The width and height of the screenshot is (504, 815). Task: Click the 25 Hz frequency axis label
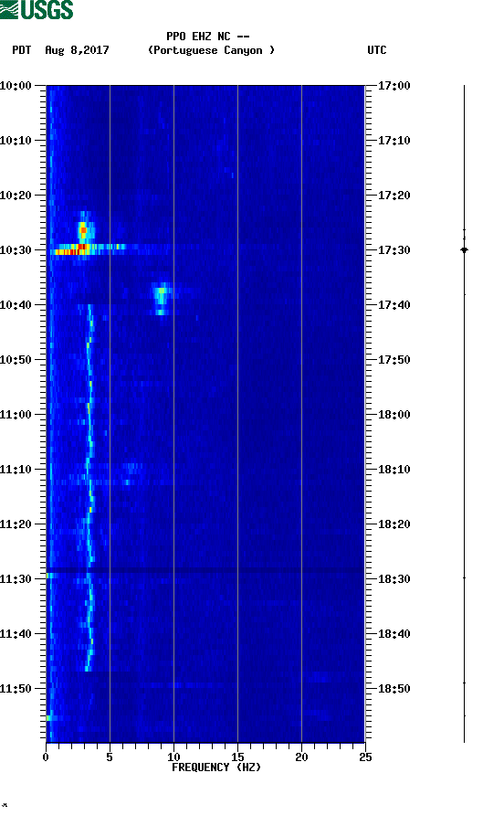365,757
